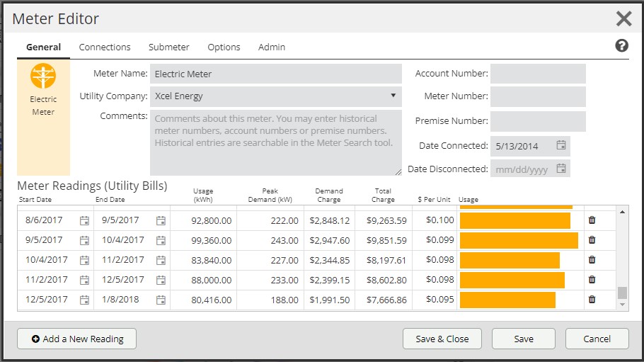
Task: Delete the 8/6/2017 reading with trash icon
Action: click(x=592, y=220)
